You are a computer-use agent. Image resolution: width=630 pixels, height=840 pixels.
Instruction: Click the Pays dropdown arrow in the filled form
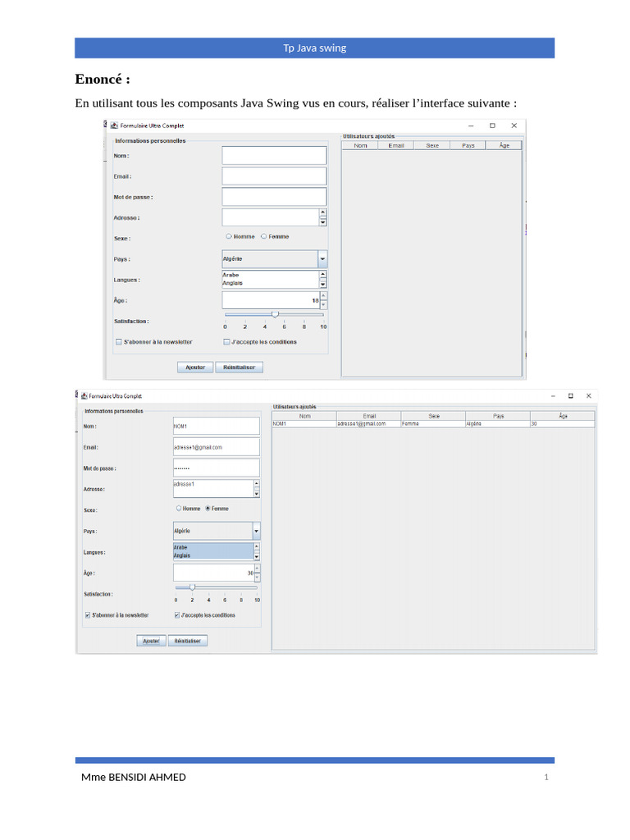257,531
